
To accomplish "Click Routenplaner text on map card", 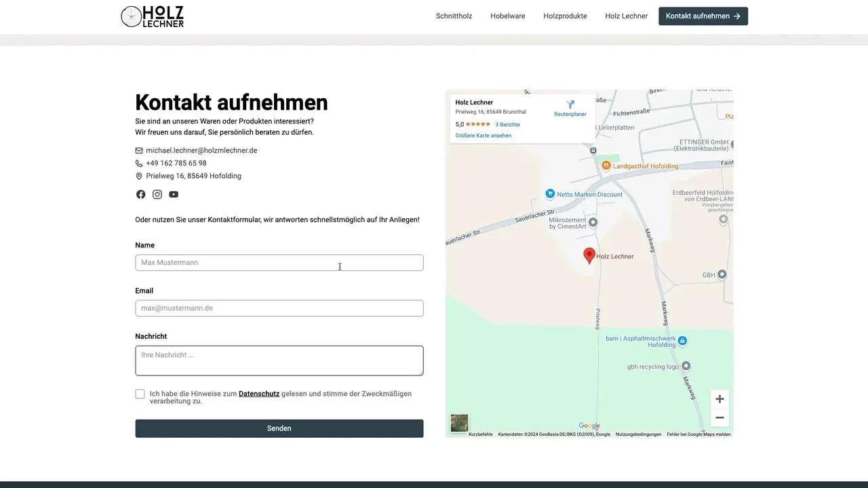I will [x=570, y=115].
